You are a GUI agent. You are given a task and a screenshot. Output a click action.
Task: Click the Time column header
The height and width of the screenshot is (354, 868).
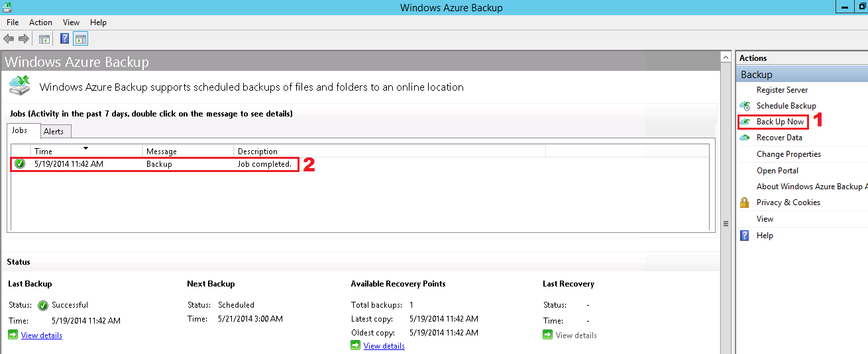click(x=86, y=152)
